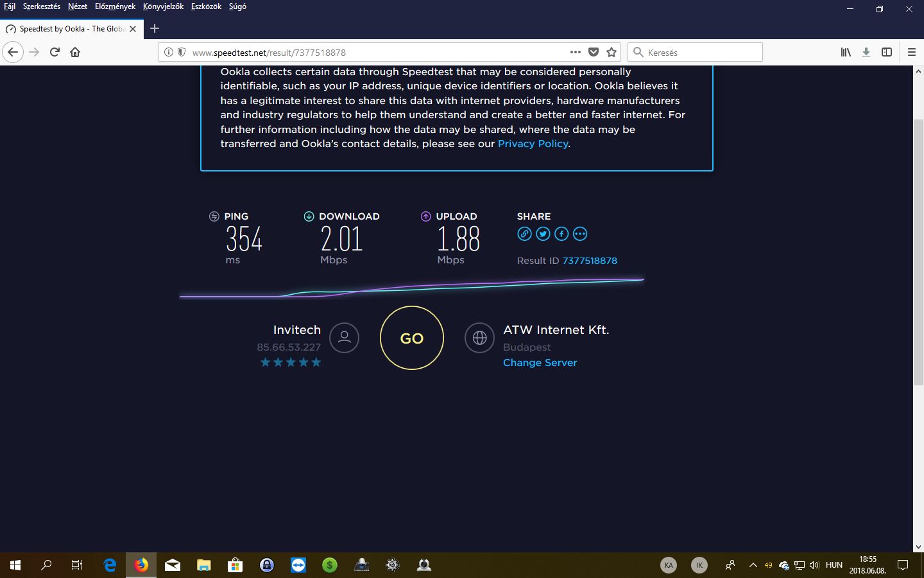Go to browser home page
Screen dimensions: 924x578
tap(75, 52)
